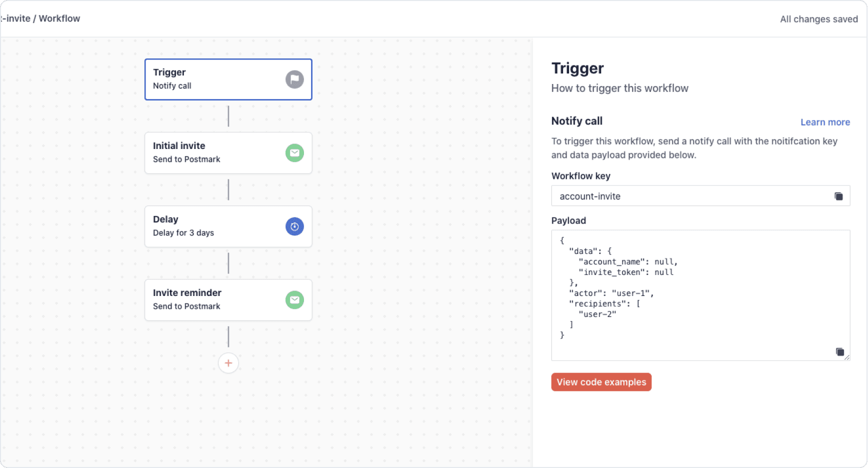Follow the Learn more link

click(825, 122)
